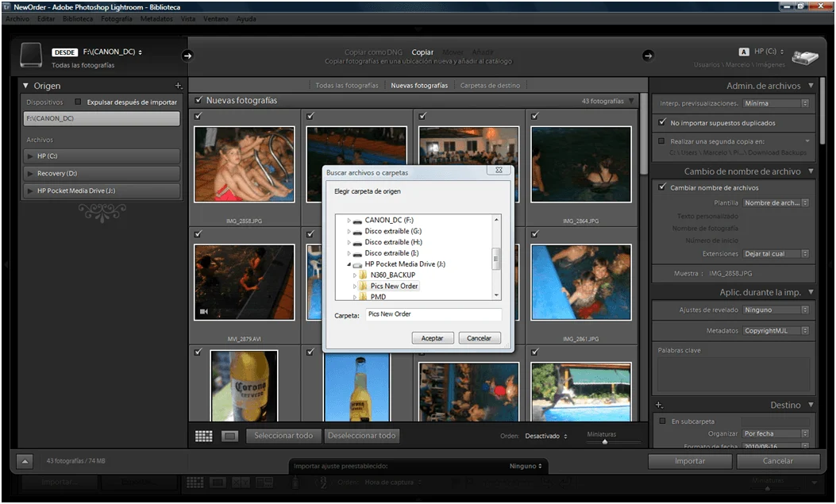Open Metadatos CopyrightMJL dropdown
836x504 pixels.
click(776, 331)
